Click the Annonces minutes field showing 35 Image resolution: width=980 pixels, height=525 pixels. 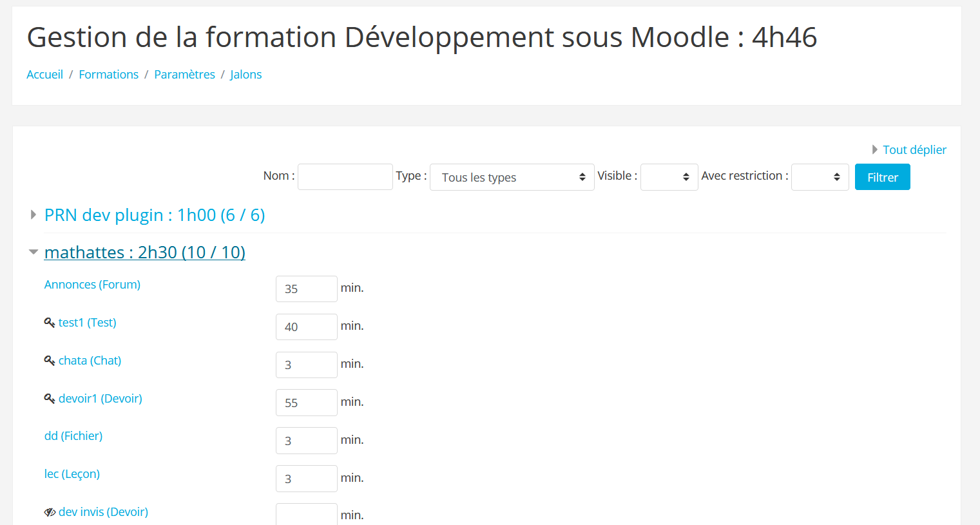pos(306,289)
